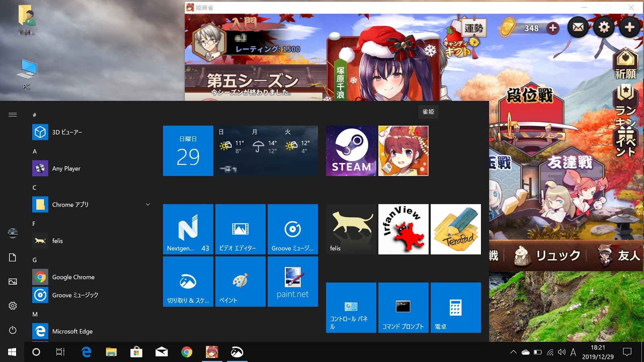Click the Windows Start button
This screenshot has height=362, width=644.
coord(12,352)
